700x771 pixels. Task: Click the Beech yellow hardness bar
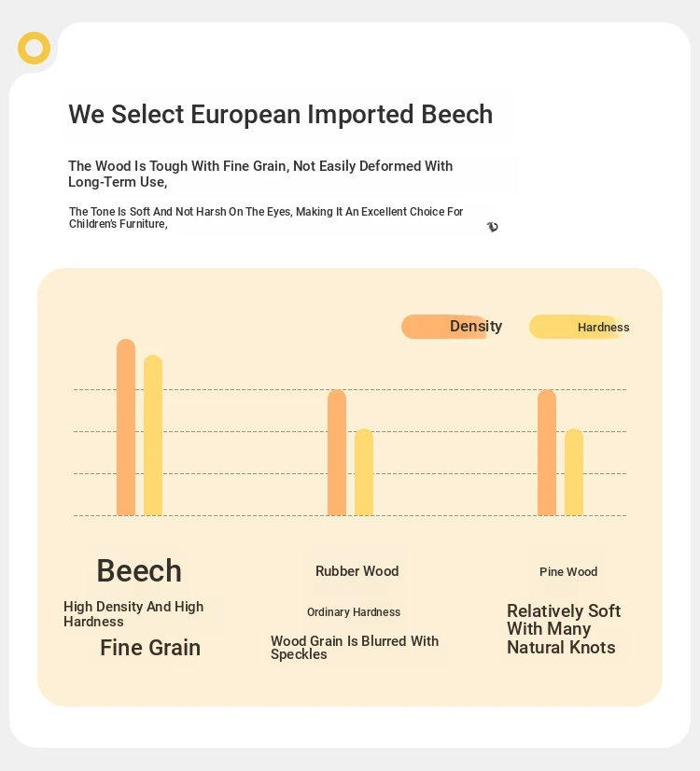pos(153,435)
